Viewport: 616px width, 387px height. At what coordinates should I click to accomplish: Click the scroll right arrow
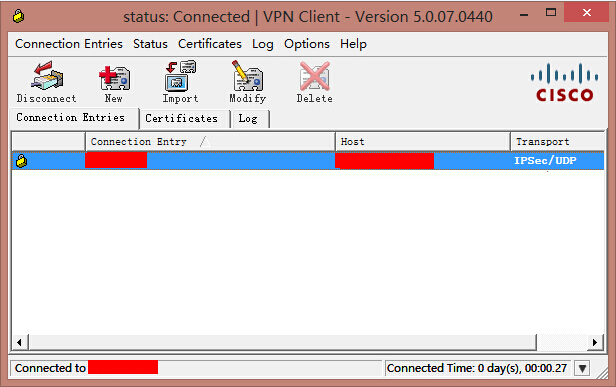(x=595, y=342)
